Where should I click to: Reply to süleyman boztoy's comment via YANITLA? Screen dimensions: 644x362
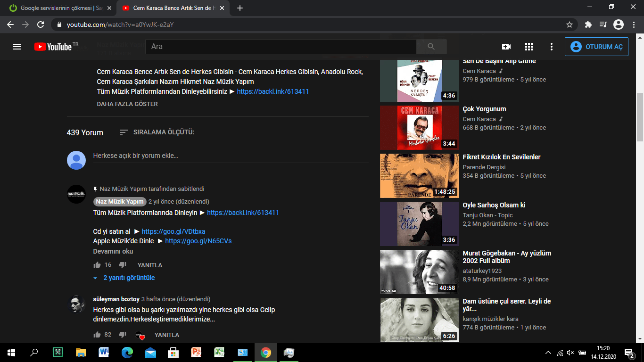pos(167,335)
